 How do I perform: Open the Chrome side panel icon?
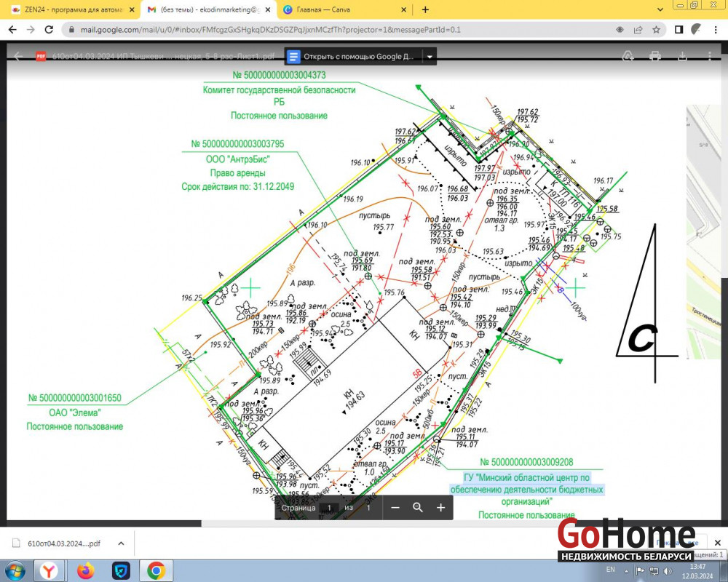click(678, 30)
